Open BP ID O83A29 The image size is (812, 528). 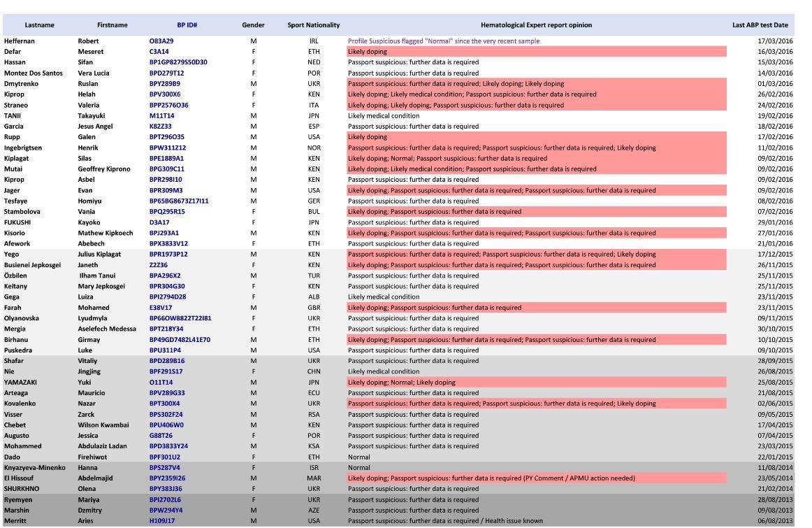click(x=161, y=41)
